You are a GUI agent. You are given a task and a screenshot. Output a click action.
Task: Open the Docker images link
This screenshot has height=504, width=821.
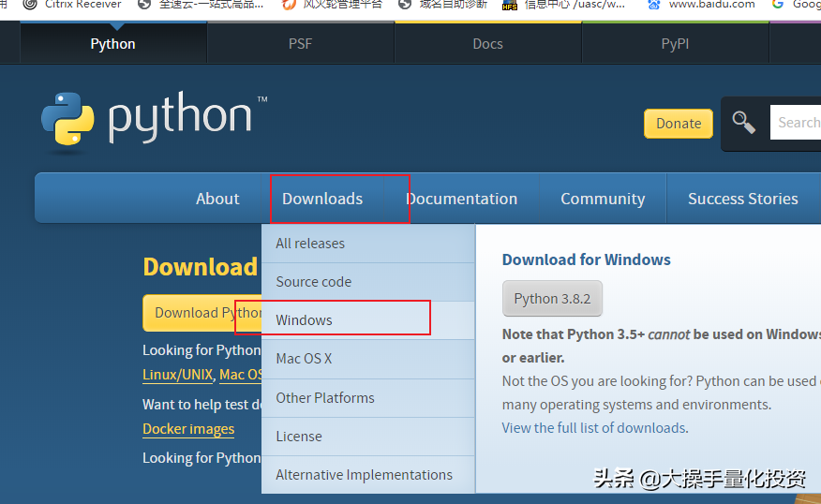[188, 429]
